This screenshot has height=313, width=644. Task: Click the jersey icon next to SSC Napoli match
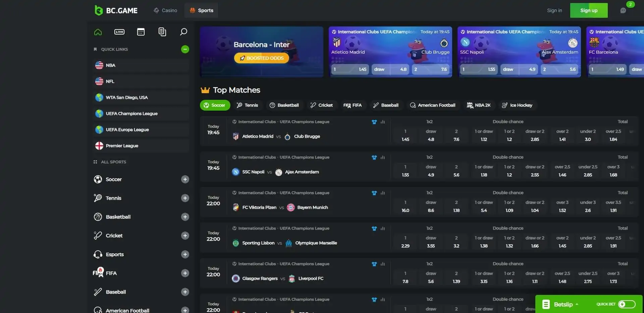pyautogui.click(x=374, y=157)
